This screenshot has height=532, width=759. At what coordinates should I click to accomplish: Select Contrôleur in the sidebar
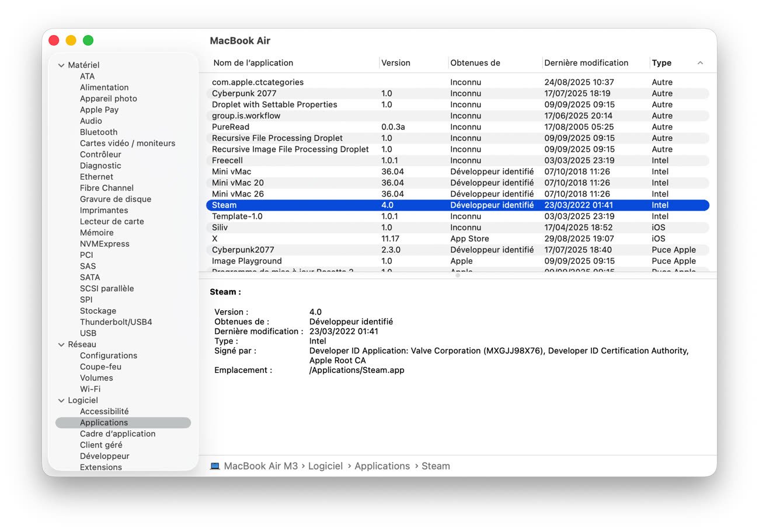point(100,155)
